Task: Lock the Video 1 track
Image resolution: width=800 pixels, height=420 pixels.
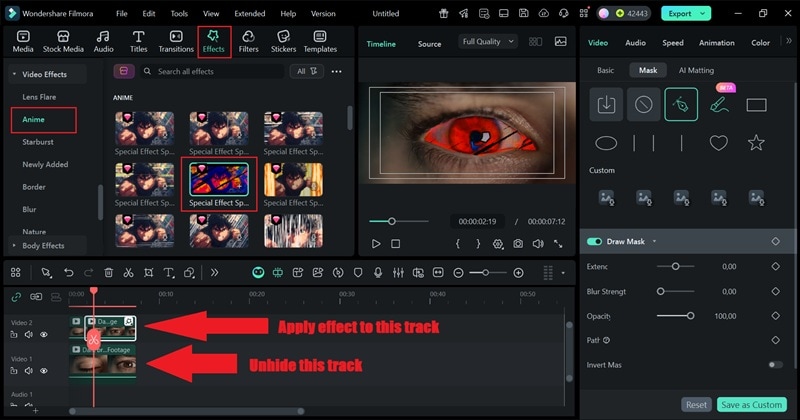Action: 14,371
